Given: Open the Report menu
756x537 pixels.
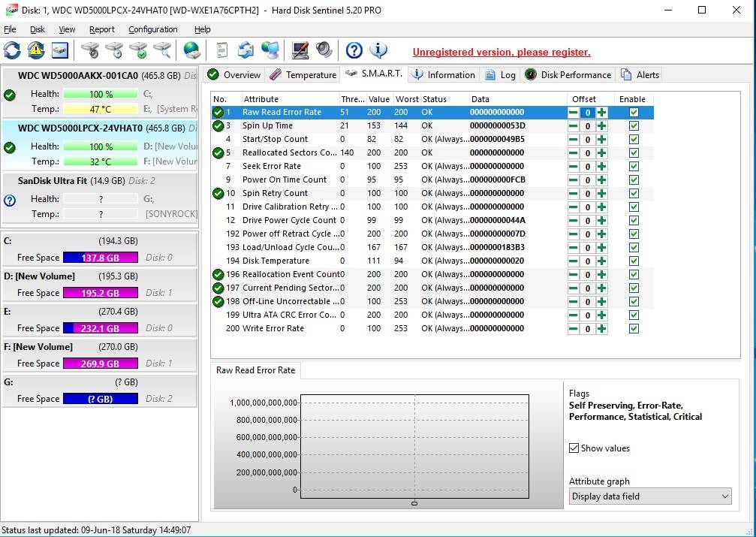Looking at the screenshot, I should pos(101,29).
